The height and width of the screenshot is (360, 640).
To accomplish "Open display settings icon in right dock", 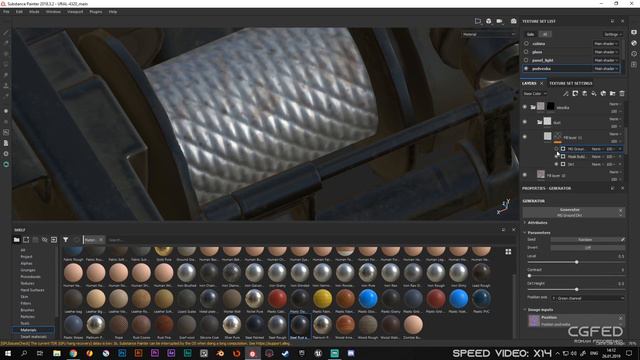I will pyautogui.click(x=634, y=32).
